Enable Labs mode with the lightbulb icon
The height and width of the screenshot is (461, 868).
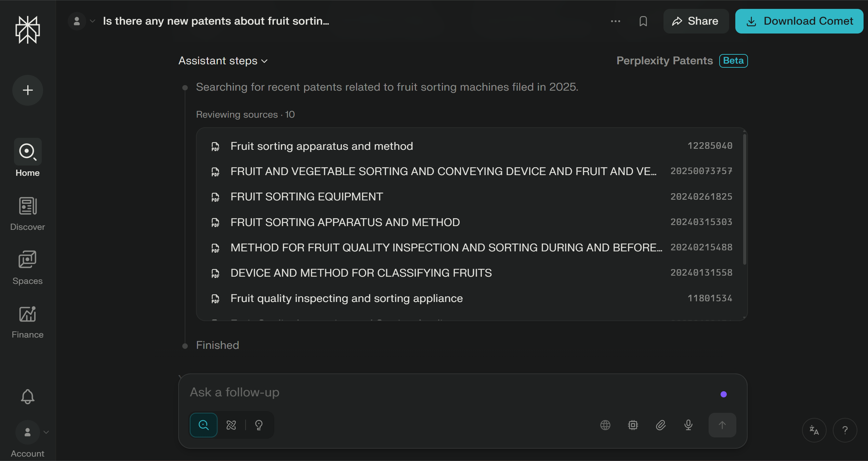(259, 425)
